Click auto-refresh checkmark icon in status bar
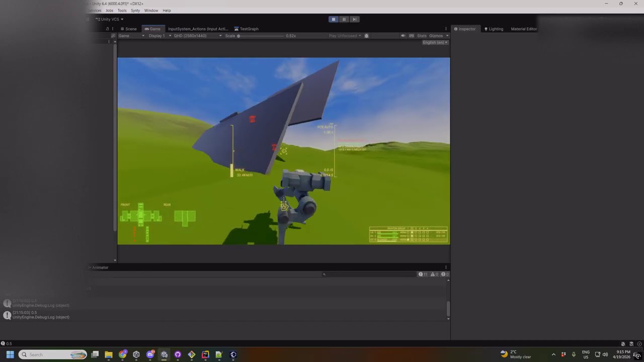This screenshot has height=362, width=644. click(x=639, y=344)
